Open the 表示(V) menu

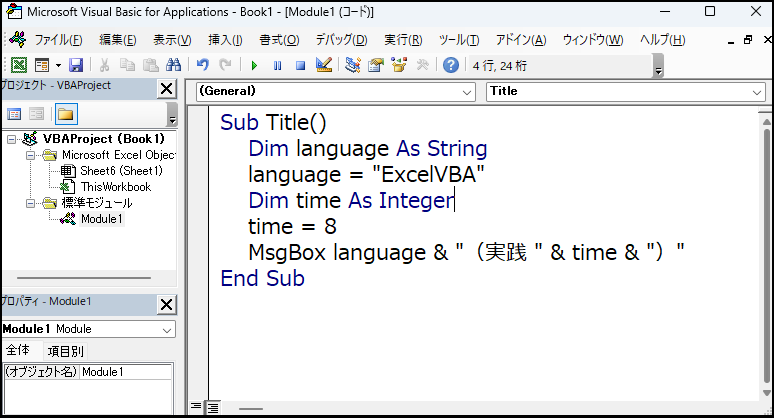[172, 40]
